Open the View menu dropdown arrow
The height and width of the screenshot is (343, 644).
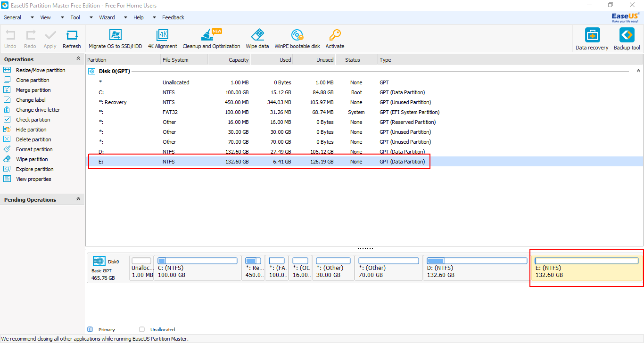click(62, 17)
